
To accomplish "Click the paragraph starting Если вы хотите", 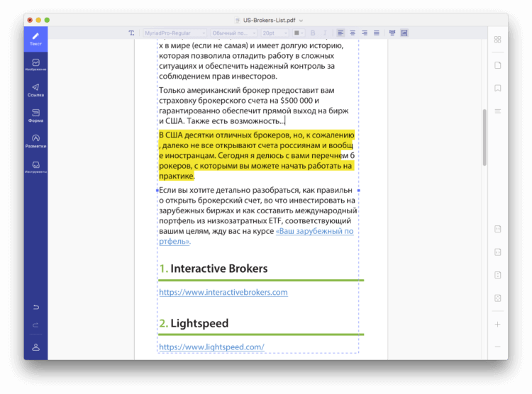I will [x=258, y=215].
